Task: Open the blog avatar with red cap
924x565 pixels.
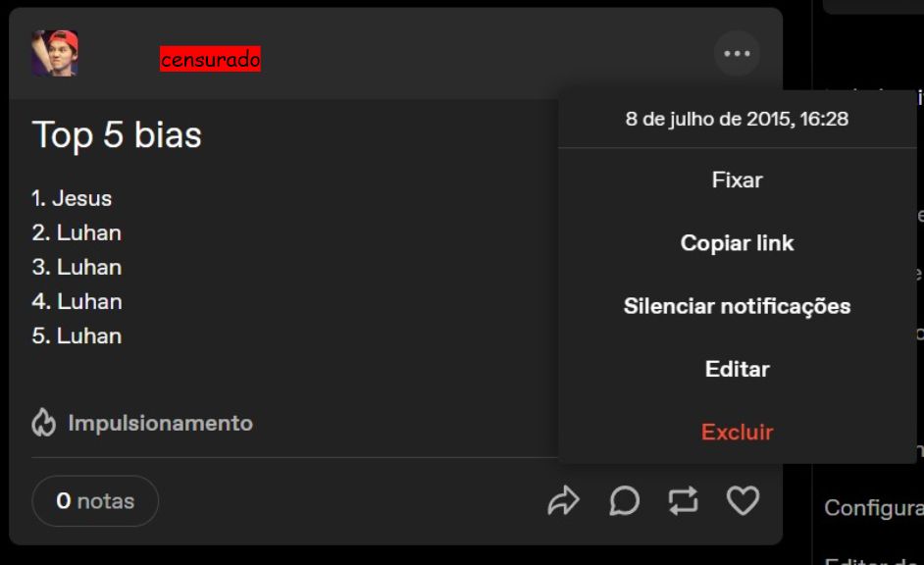Action: [x=55, y=53]
